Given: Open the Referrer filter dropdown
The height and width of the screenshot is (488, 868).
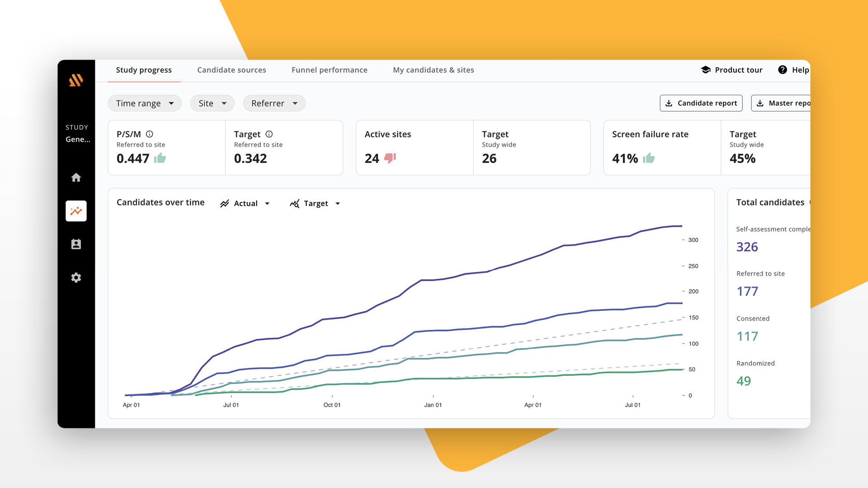Looking at the screenshot, I should click(274, 103).
